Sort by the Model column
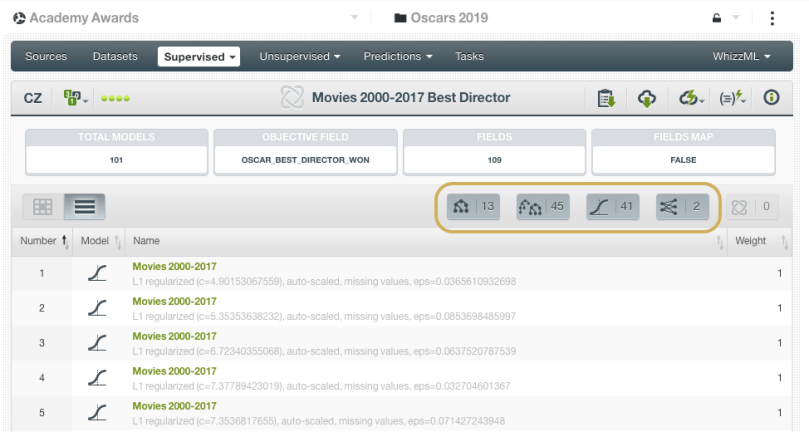 (100, 241)
